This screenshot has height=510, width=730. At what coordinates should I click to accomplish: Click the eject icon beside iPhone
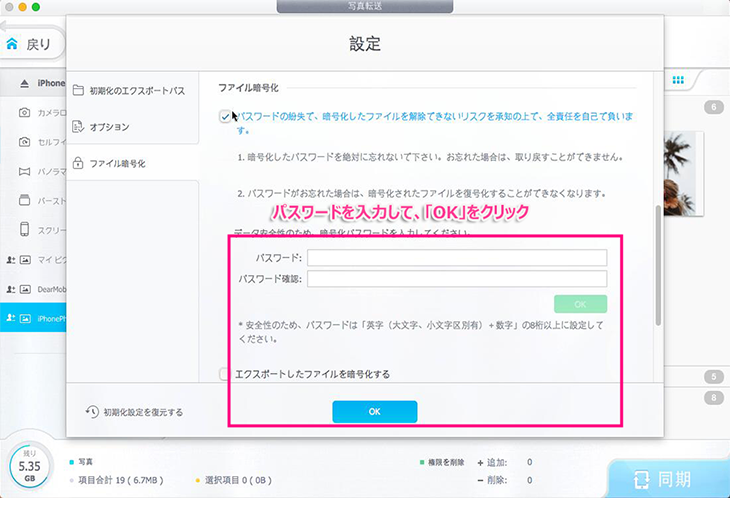click(x=24, y=83)
